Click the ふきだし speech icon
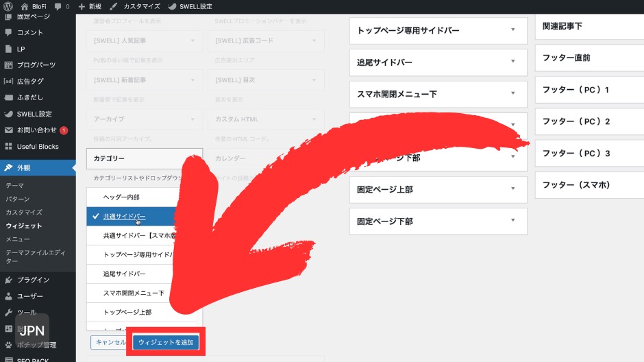The height and width of the screenshot is (362, 644). [x=8, y=97]
